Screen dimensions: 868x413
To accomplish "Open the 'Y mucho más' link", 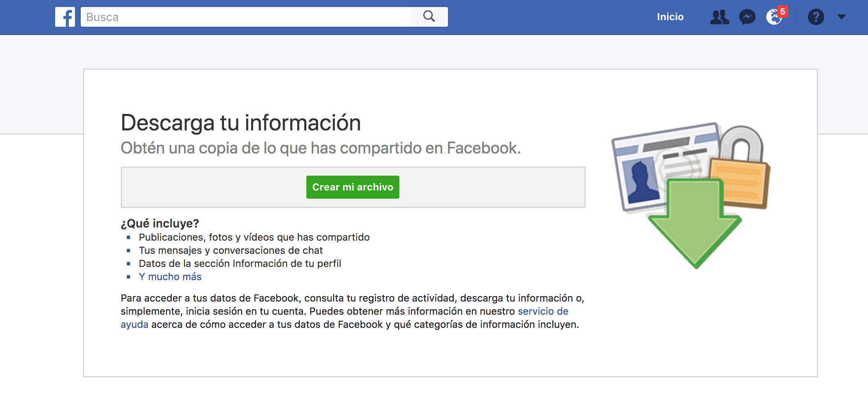I will tap(170, 277).
